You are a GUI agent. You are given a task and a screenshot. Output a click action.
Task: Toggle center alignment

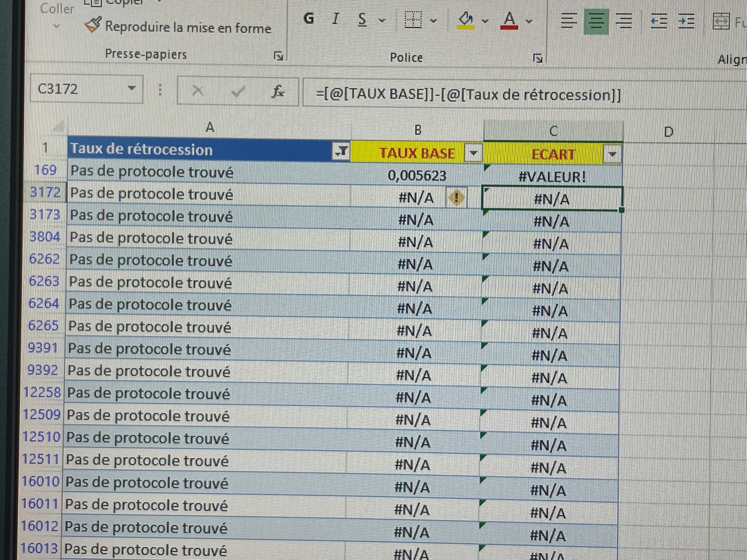[x=596, y=22]
